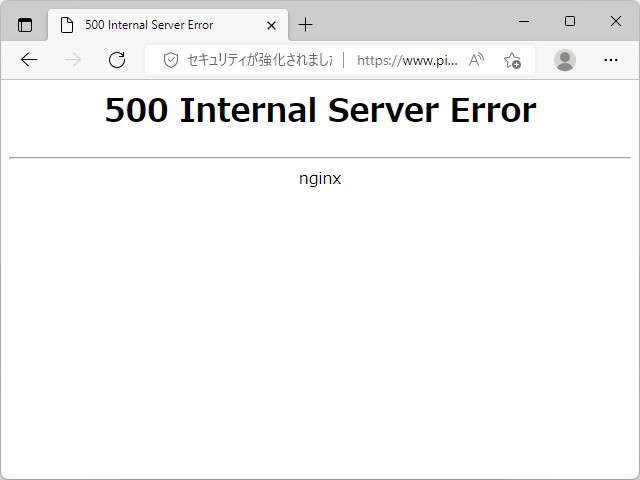The width and height of the screenshot is (640, 480).
Task: Open a new tab with plus button
Action: click(305, 25)
